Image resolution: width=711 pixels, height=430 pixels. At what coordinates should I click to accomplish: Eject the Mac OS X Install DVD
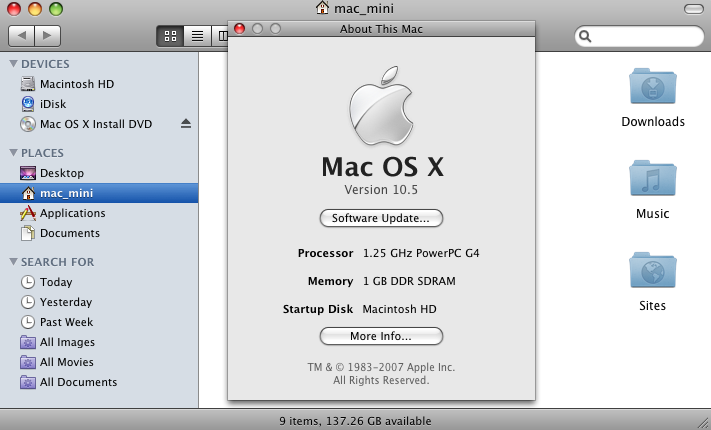pyautogui.click(x=186, y=123)
